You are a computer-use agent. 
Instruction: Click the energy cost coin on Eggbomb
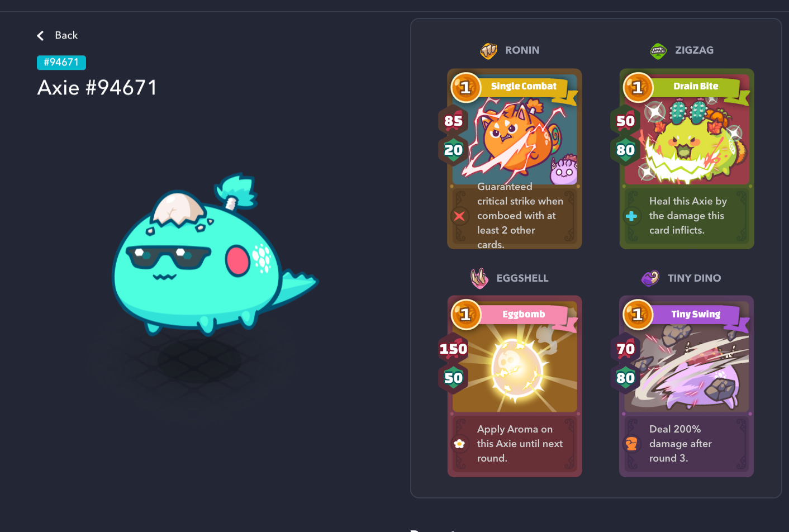[466, 315]
